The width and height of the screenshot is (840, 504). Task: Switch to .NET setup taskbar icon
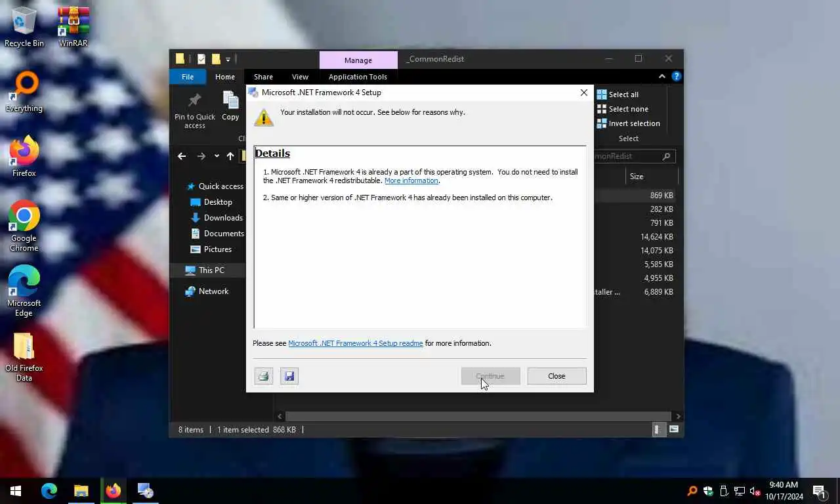(145, 491)
